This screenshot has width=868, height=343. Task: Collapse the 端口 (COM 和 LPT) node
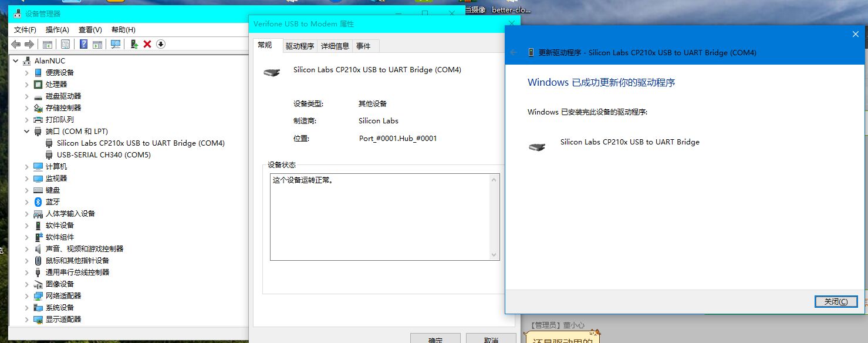26,132
